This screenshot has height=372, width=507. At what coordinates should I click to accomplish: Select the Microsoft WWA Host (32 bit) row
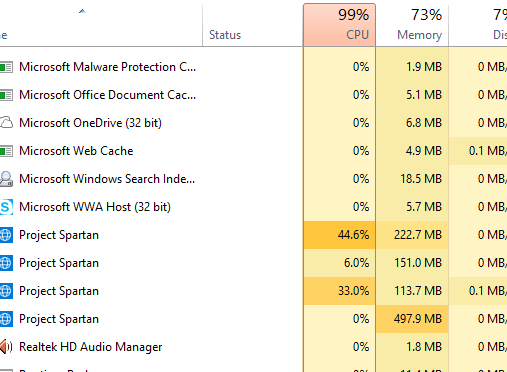click(x=253, y=207)
